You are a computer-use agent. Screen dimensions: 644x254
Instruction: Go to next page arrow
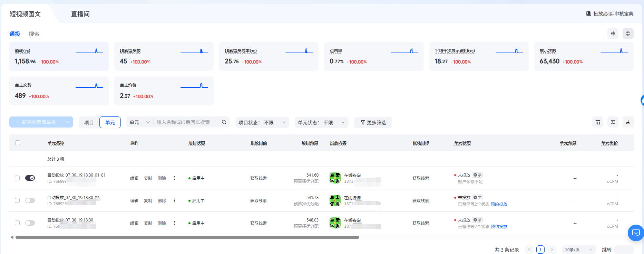(x=552, y=250)
